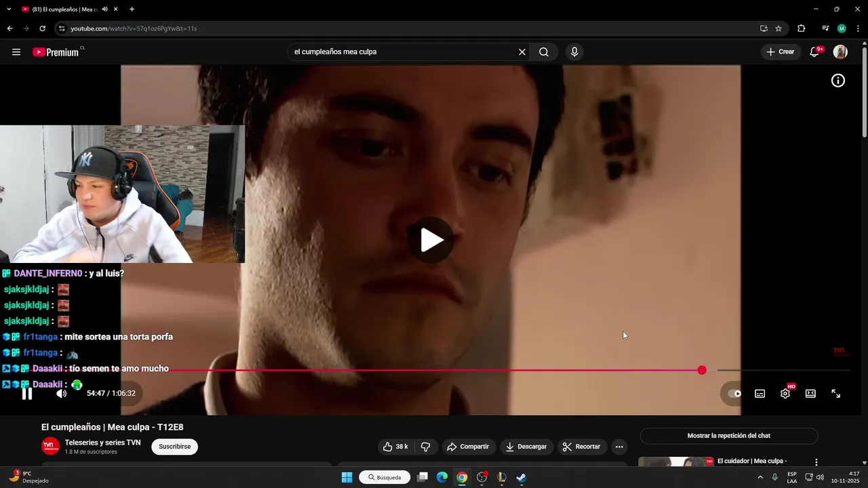The image size is (868, 488).
Task: Open options for El cuidador video
Action: [816, 462]
